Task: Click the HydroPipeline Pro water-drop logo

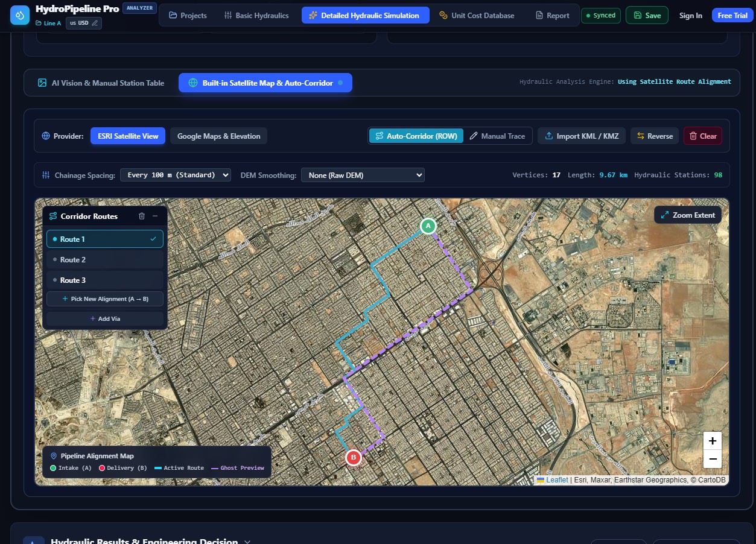Action: click(20, 15)
